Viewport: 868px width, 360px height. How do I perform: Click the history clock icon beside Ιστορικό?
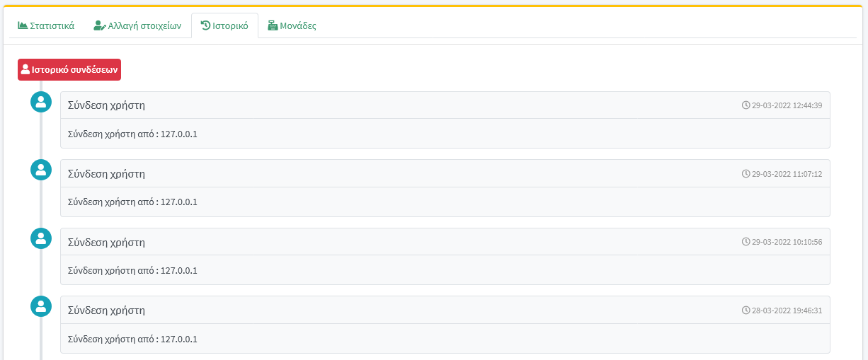tap(205, 25)
